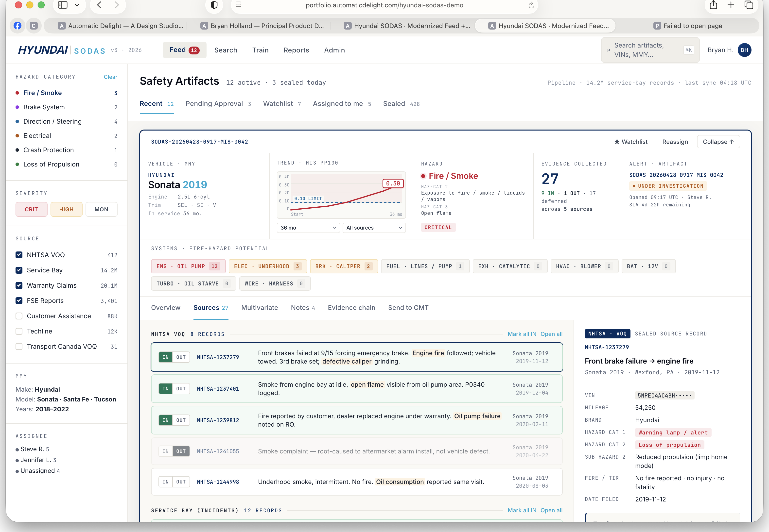Image resolution: width=769 pixels, height=532 pixels.
Task: Select the ENG · OIL PUMP system chip
Action: click(188, 266)
